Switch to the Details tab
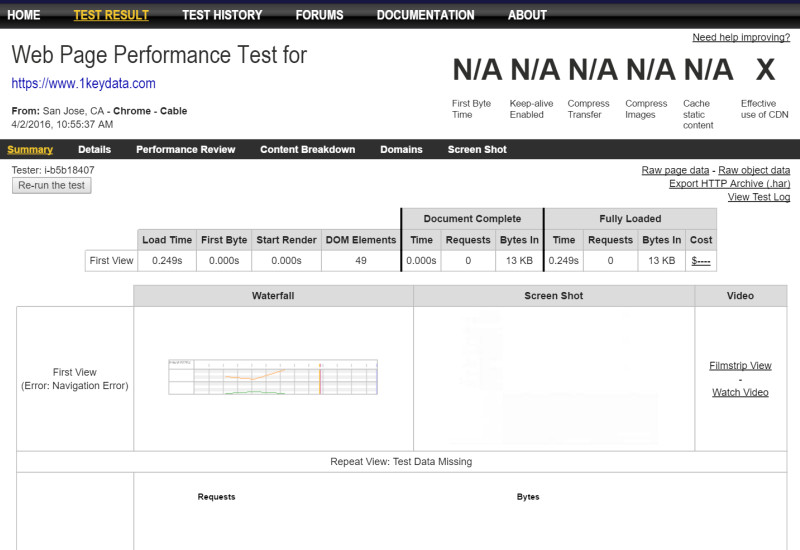Image resolution: width=800 pixels, height=550 pixels. point(94,149)
